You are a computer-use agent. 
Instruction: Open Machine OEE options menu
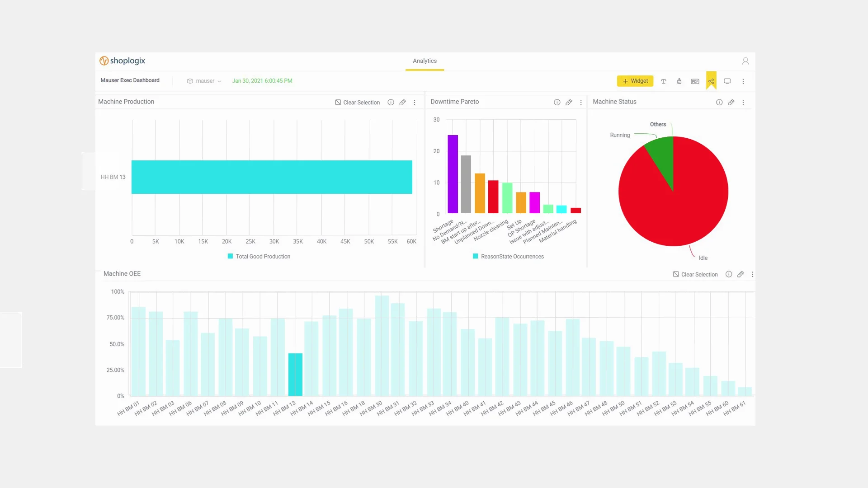(x=752, y=274)
